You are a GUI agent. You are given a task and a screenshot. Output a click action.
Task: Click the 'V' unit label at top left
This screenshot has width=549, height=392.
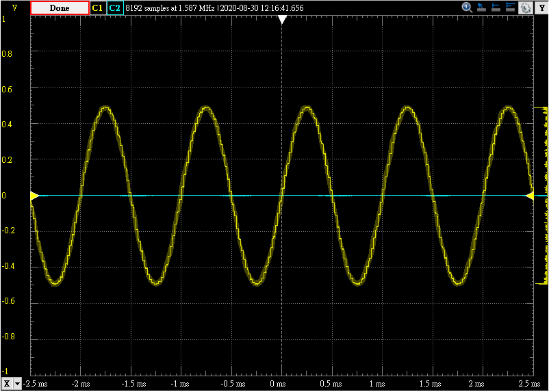pyautogui.click(x=15, y=8)
